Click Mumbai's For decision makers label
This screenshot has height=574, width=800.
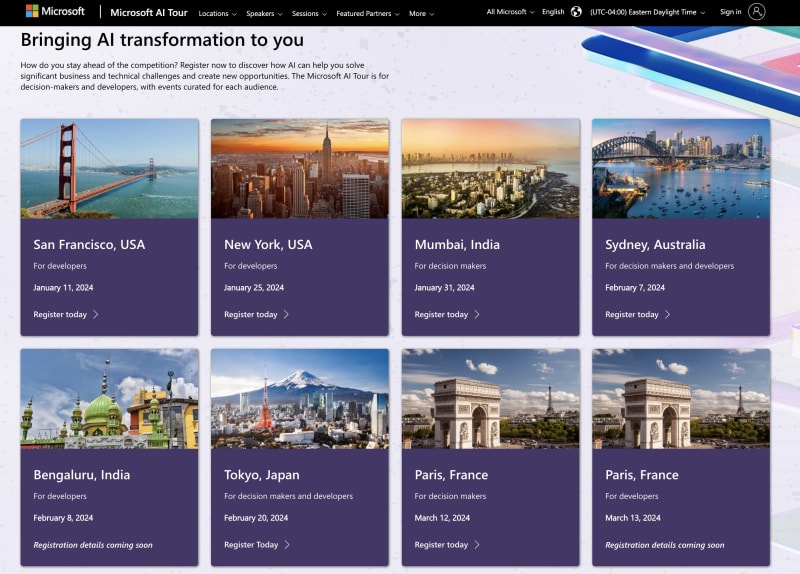click(x=451, y=266)
